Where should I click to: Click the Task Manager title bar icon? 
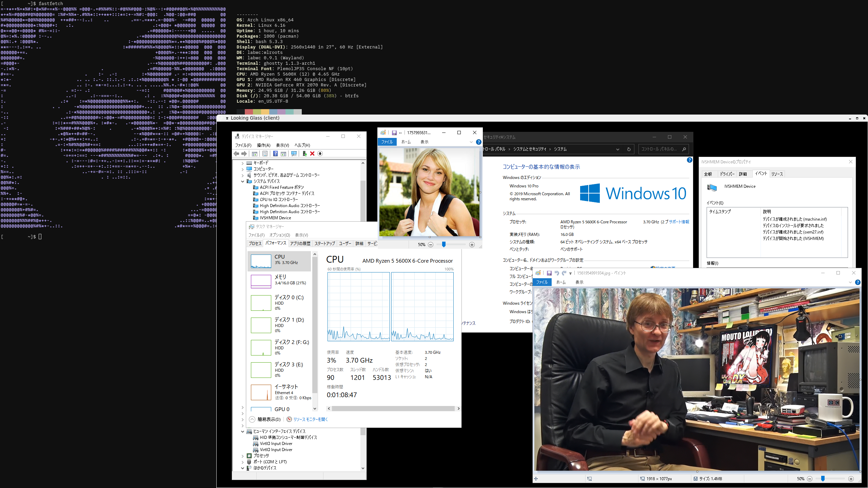click(x=252, y=227)
